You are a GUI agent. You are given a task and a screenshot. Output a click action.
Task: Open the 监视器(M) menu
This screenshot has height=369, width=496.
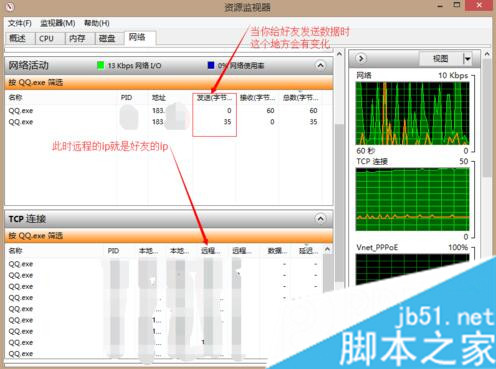pos(57,23)
